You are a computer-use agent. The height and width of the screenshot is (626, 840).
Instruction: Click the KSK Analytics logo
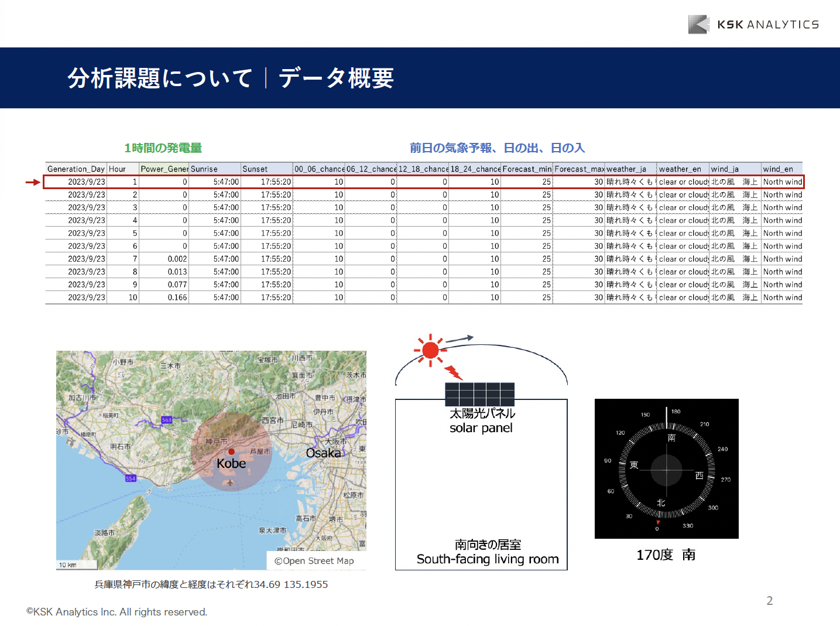(x=753, y=24)
